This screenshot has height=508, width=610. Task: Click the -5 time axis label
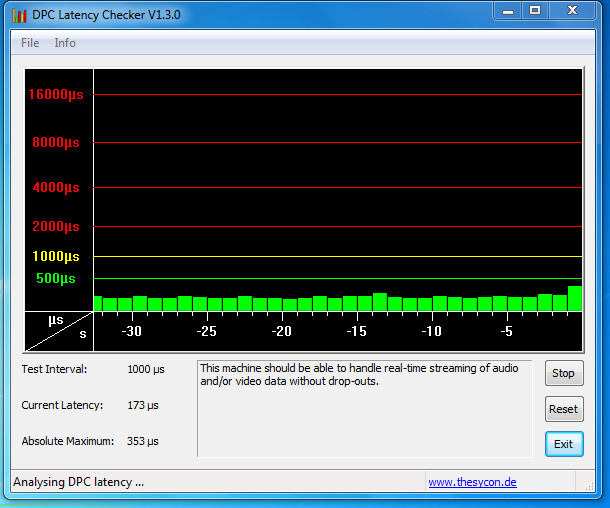point(507,331)
